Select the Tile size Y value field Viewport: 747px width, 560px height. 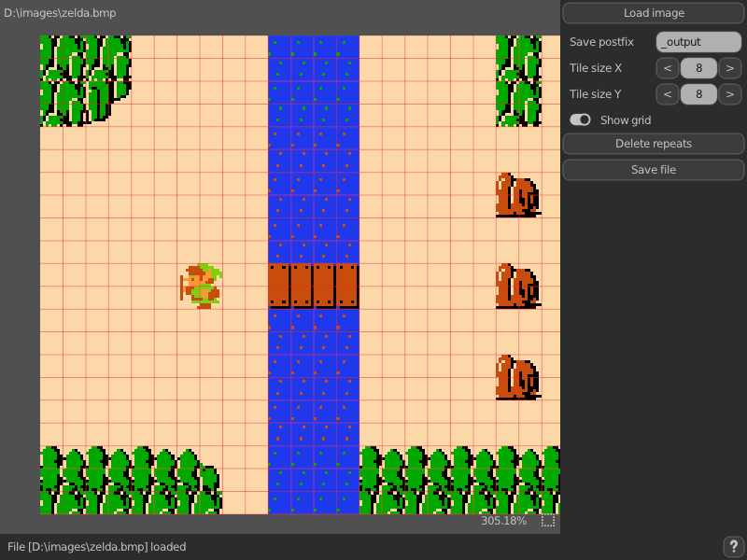[x=698, y=94]
